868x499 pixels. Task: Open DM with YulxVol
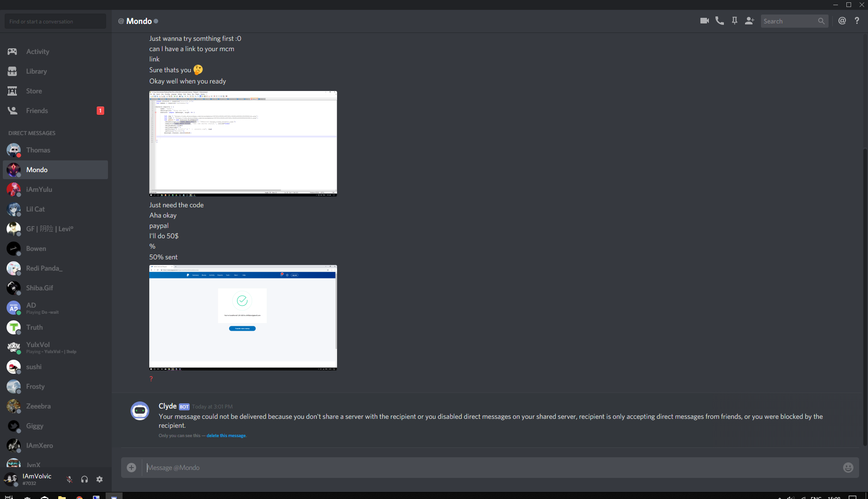[55, 347]
